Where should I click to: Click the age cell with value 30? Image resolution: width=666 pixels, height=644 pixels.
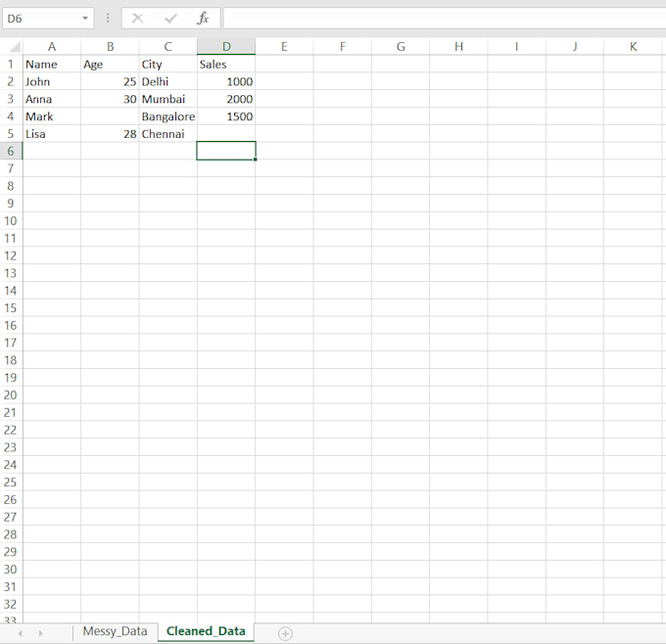(110, 99)
